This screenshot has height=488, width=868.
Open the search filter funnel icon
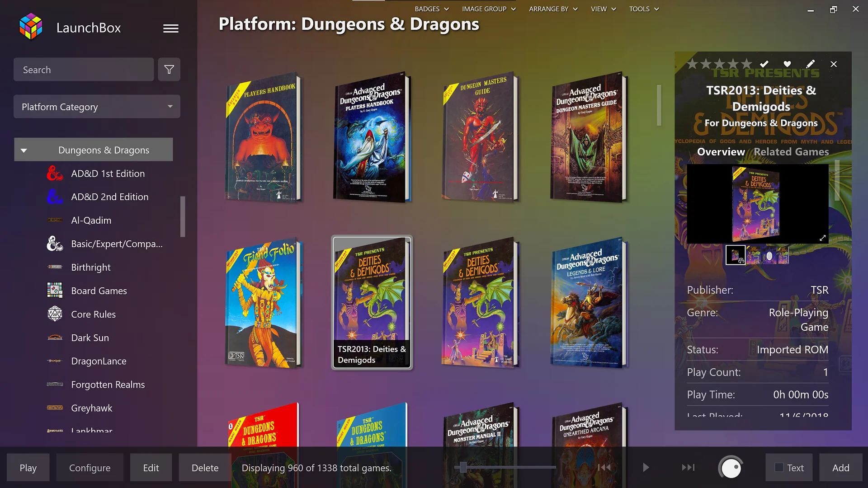coord(169,70)
